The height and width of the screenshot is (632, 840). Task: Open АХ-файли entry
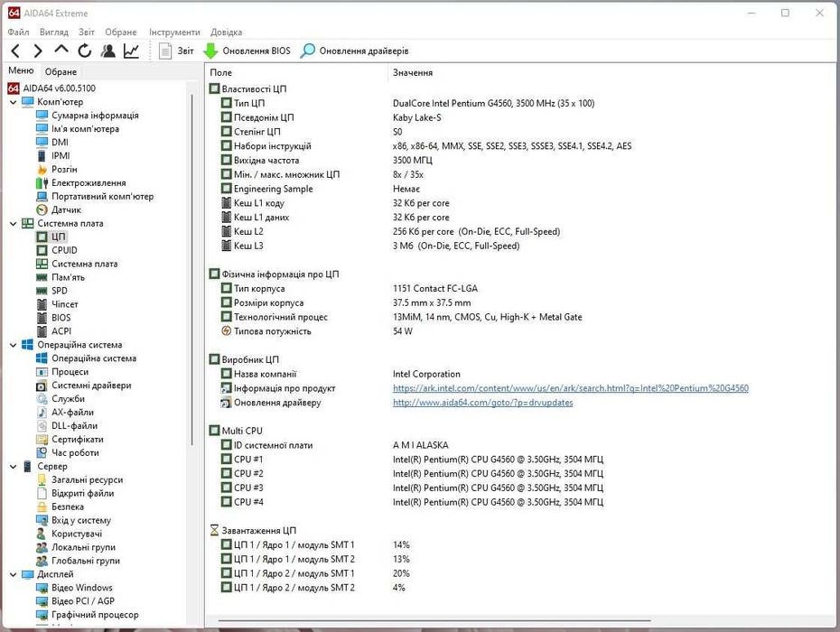(65, 413)
